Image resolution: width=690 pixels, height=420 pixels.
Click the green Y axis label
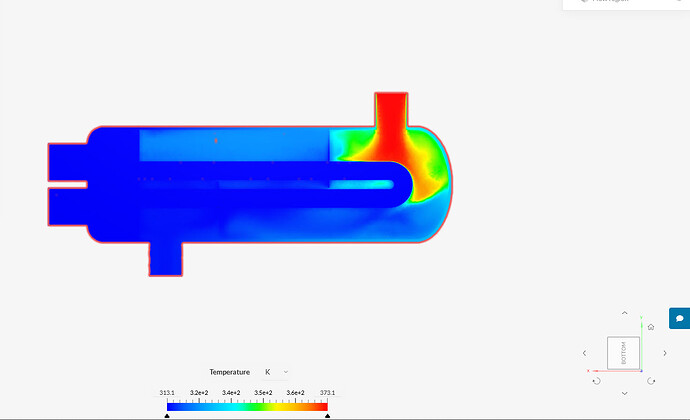641,317
